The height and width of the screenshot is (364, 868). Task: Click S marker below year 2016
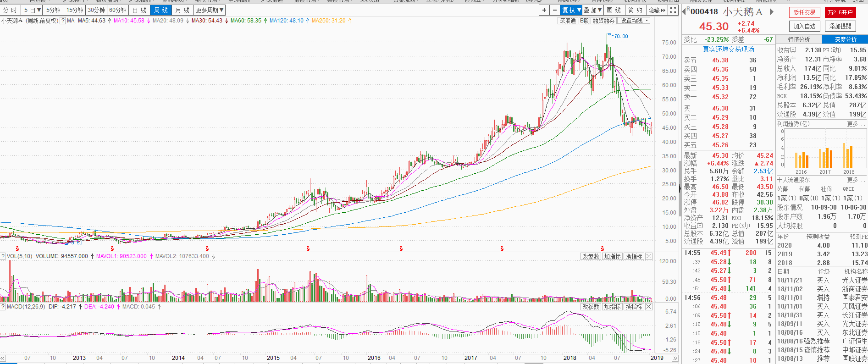click(x=401, y=248)
